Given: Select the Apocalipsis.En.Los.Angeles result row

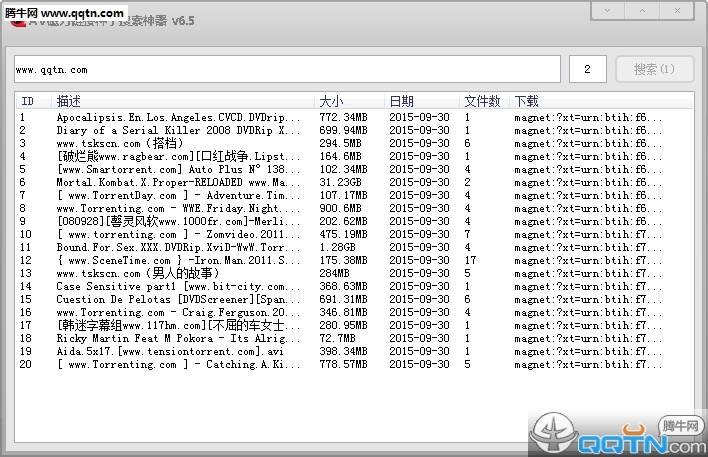Looking at the screenshot, I should pos(178,117).
